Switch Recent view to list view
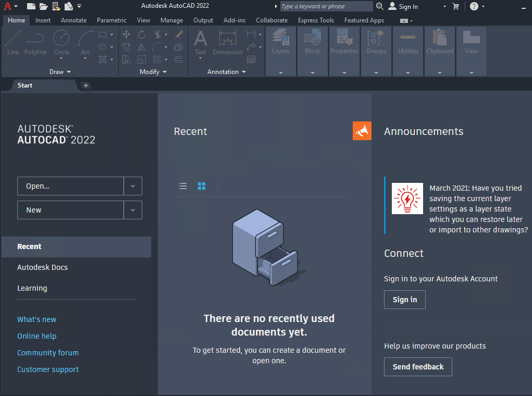This screenshot has height=396, width=532. [x=183, y=186]
